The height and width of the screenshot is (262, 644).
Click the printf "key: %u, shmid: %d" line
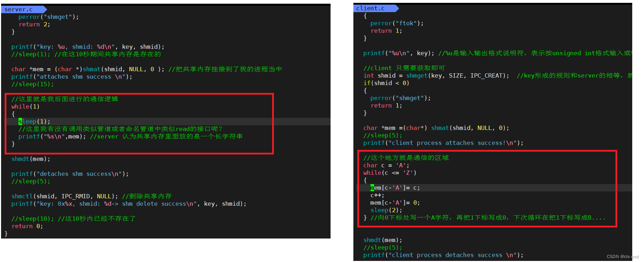click(88, 47)
